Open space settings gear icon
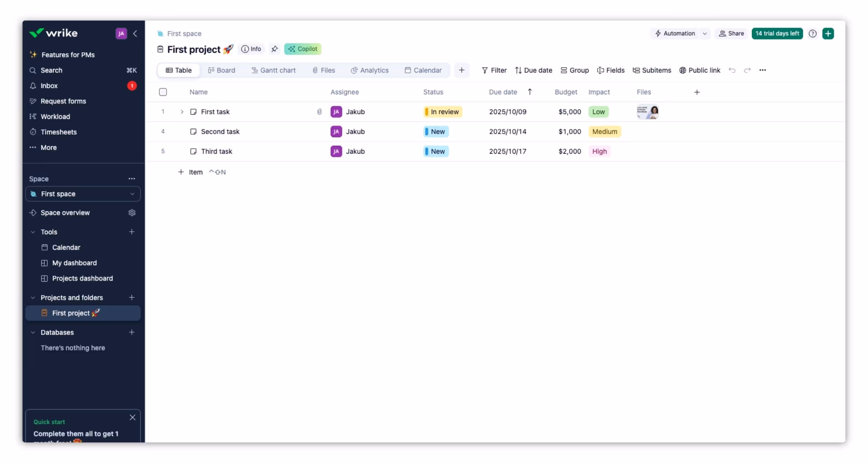 point(132,213)
